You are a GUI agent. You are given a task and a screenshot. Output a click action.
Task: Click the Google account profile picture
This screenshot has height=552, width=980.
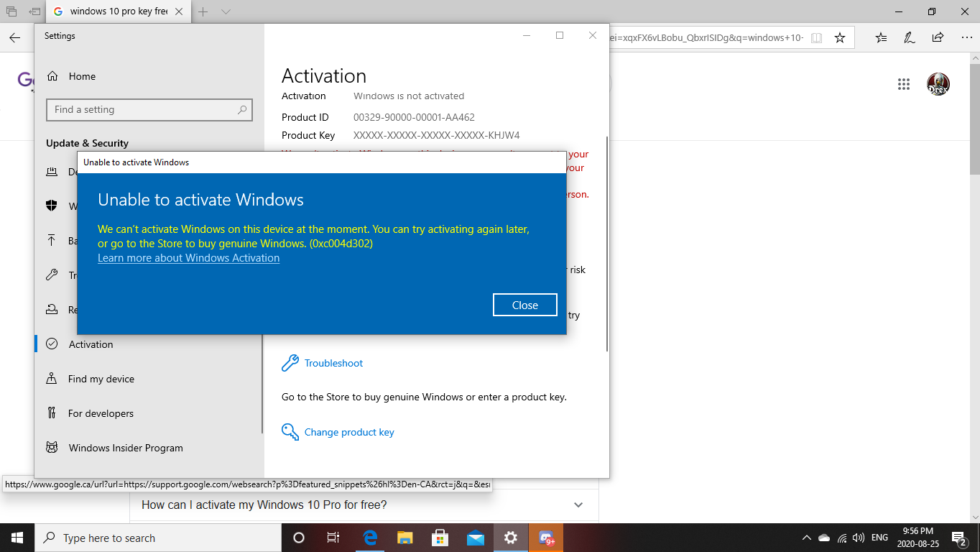[938, 84]
